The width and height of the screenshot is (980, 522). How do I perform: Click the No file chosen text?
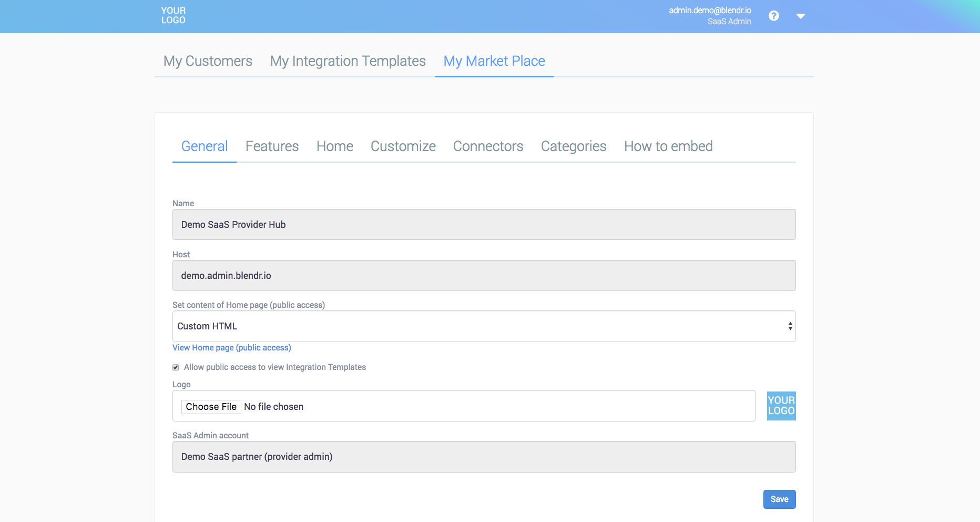(x=274, y=407)
